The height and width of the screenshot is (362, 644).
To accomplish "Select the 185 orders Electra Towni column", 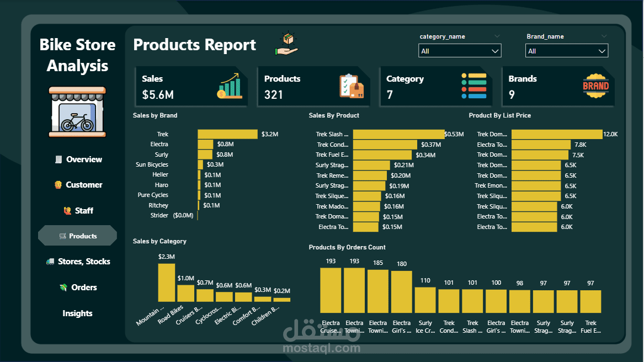I will point(378,291).
